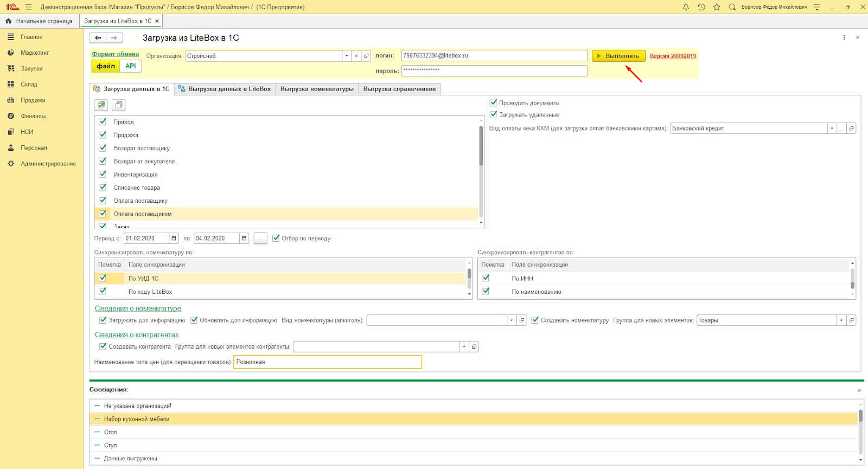Clear the Организация field with X
The image size is (868, 469).
pyautogui.click(x=356, y=56)
